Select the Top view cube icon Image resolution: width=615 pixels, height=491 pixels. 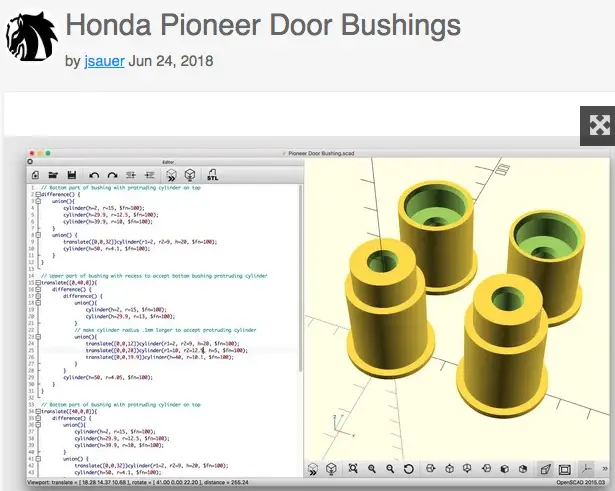click(x=449, y=469)
